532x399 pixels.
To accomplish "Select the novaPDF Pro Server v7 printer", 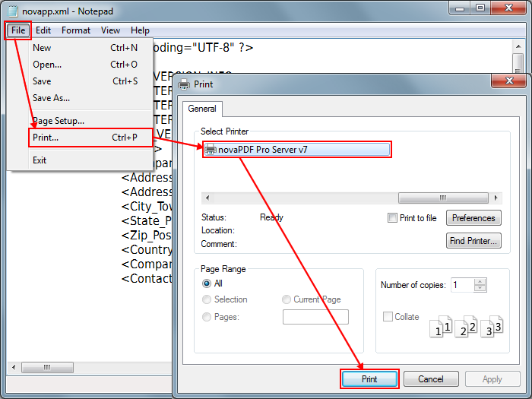I will click(297, 150).
